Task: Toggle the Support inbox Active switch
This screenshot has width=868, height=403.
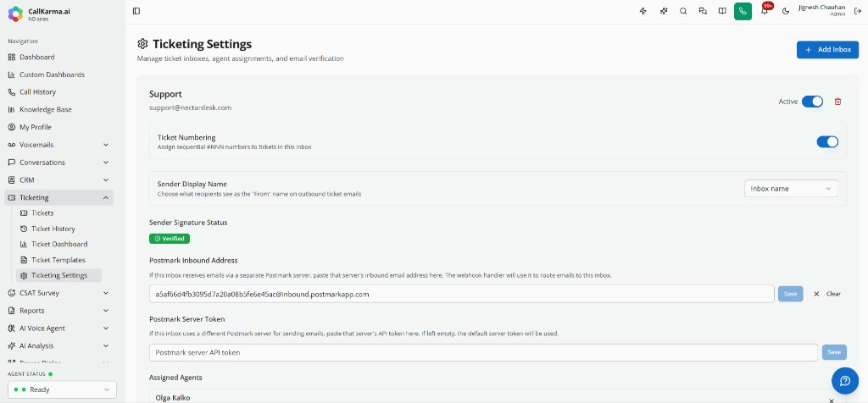Action: 812,102
